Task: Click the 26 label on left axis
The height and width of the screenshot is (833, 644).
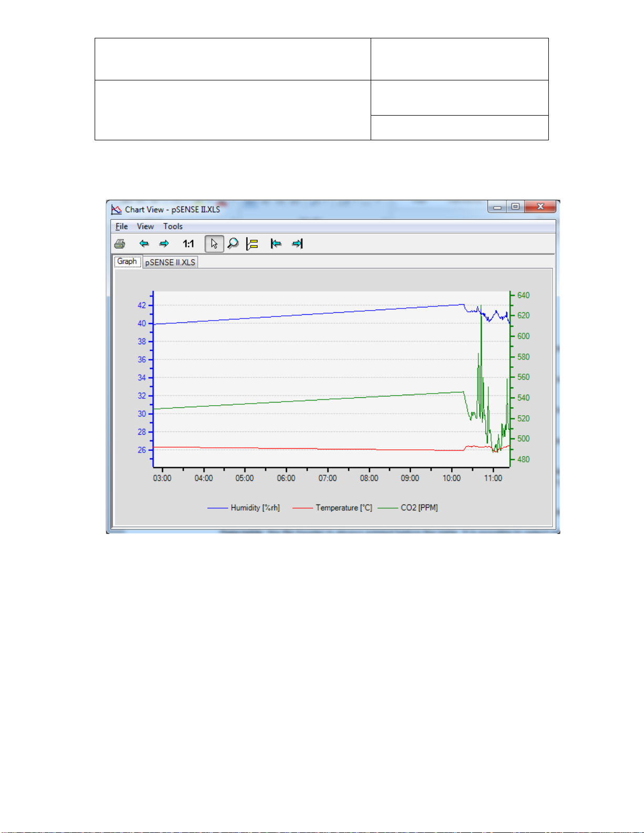Action: click(142, 450)
